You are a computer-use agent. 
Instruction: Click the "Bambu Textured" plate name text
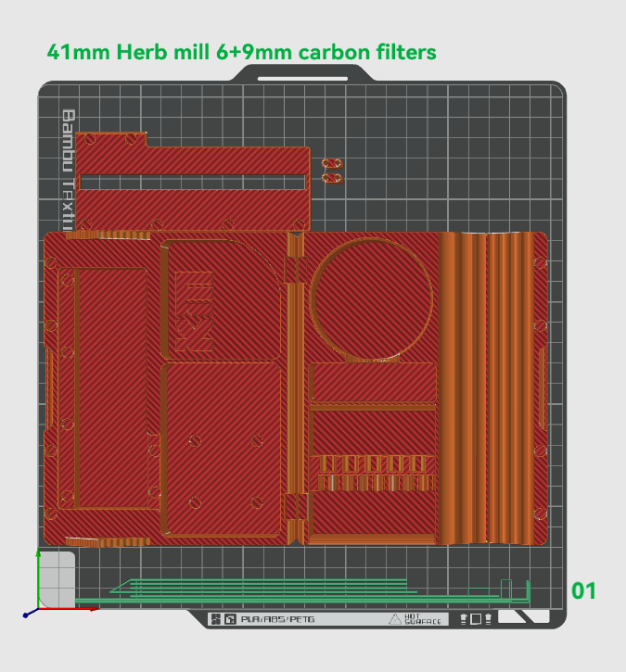pos(69,171)
